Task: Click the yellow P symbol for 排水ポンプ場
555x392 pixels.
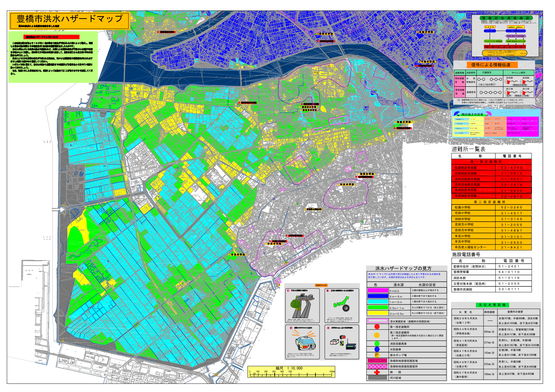Action: coord(377,355)
